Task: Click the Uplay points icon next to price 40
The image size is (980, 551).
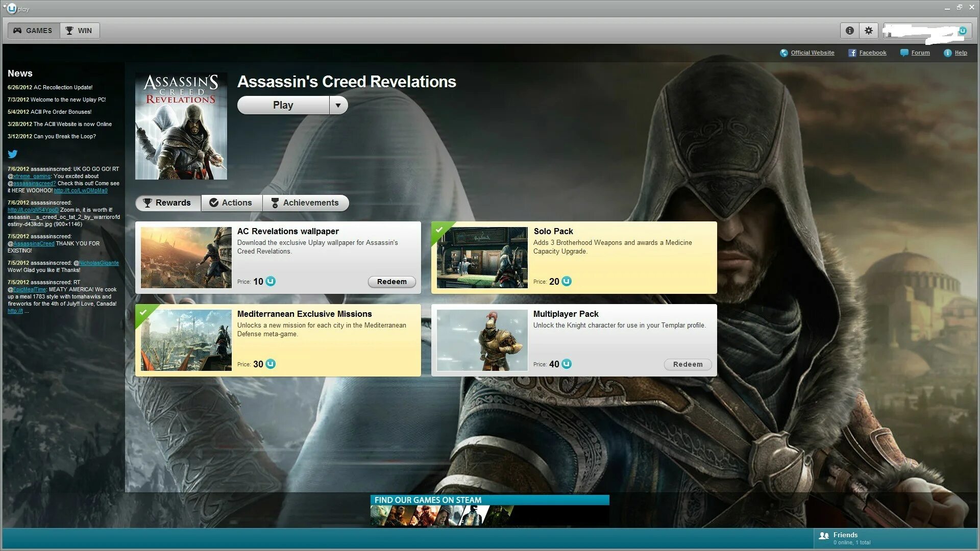Action: tap(567, 364)
